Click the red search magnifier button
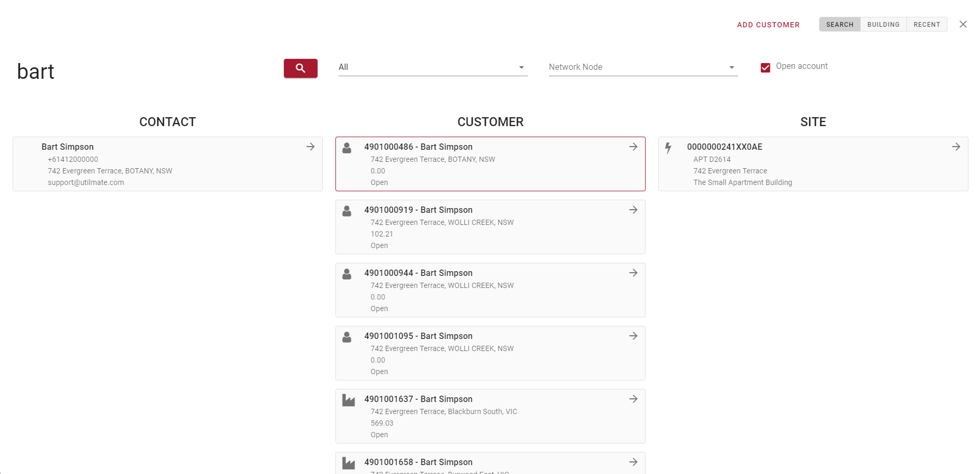Viewport: 980px width, 474px height. pos(300,68)
